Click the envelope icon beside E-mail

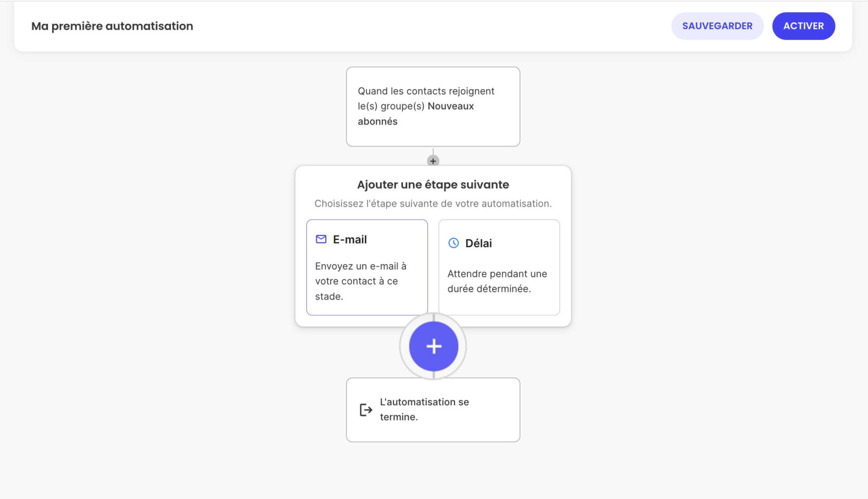pyautogui.click(x=321, y=239)
